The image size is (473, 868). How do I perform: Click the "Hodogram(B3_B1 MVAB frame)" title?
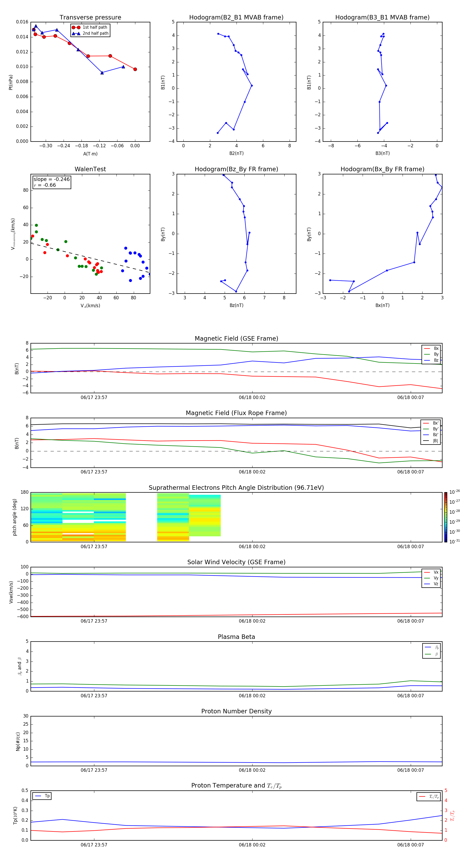[x=382, y=18]
